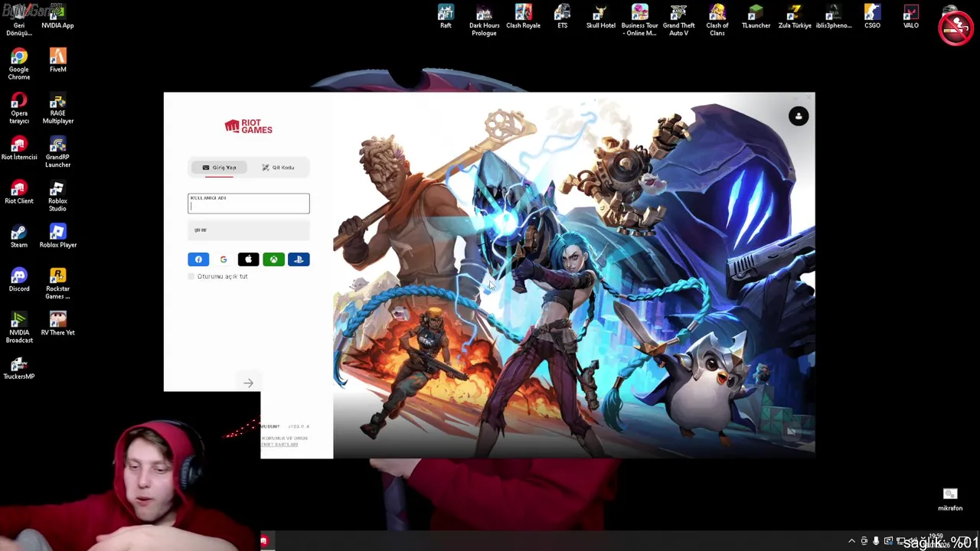Select the GrandRP Launcher desktop icon
Viewport: 980px width, 551px height.
pos(57,152)
